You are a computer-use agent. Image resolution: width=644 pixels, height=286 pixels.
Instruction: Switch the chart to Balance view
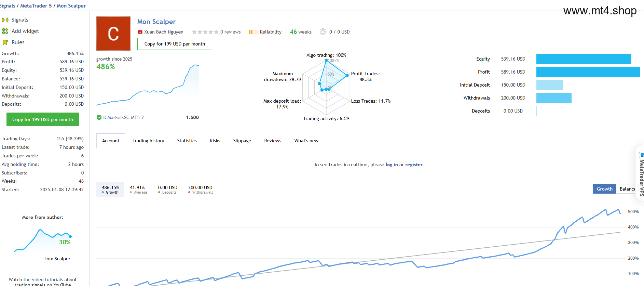(x=627, y=189)
